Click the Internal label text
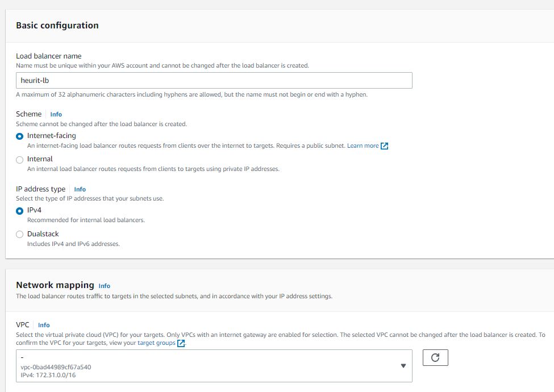The height and width of the screenshot is (392, 554). pos(40,159)
